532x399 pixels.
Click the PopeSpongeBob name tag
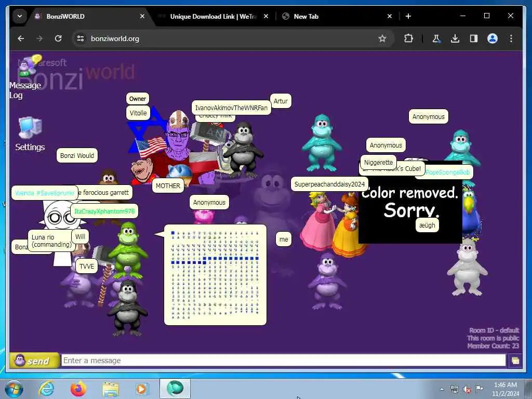point(447,172)
